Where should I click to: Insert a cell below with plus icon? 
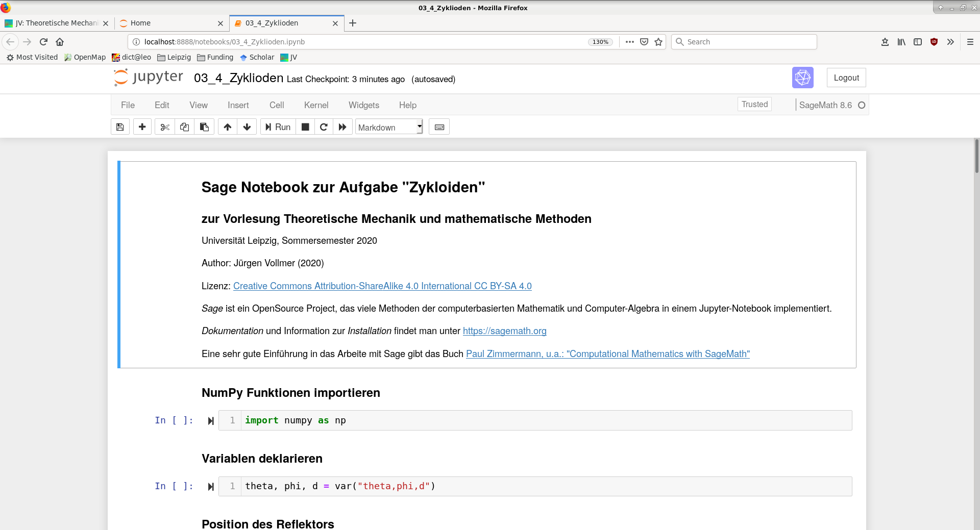(142, 127)
